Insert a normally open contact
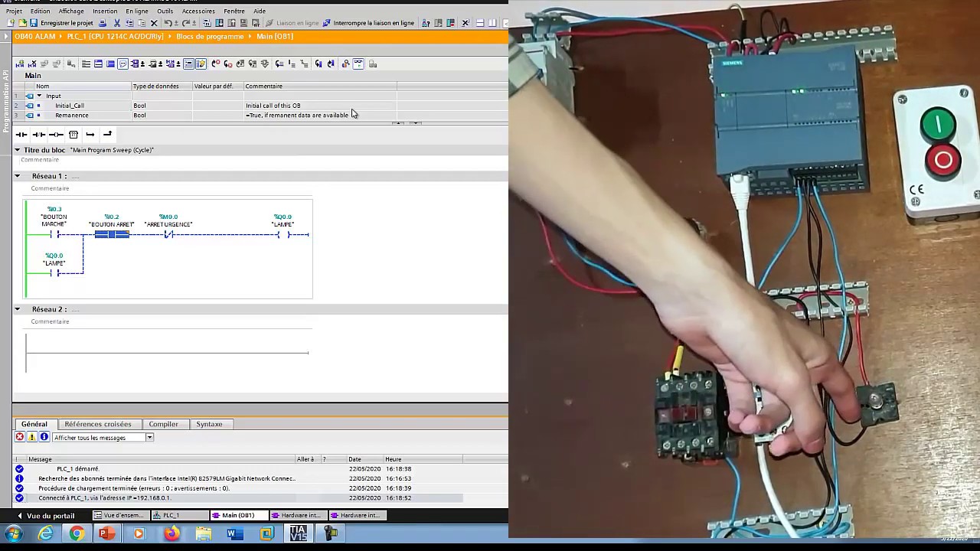Viewport: 980px width, 551px height. pyautogui.click(x=21, y=135)
